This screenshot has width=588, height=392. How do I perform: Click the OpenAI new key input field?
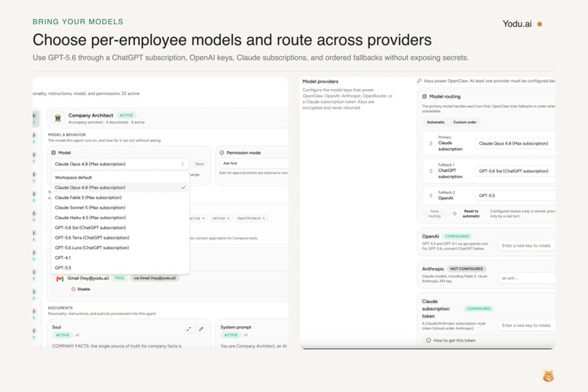[527, 246]
